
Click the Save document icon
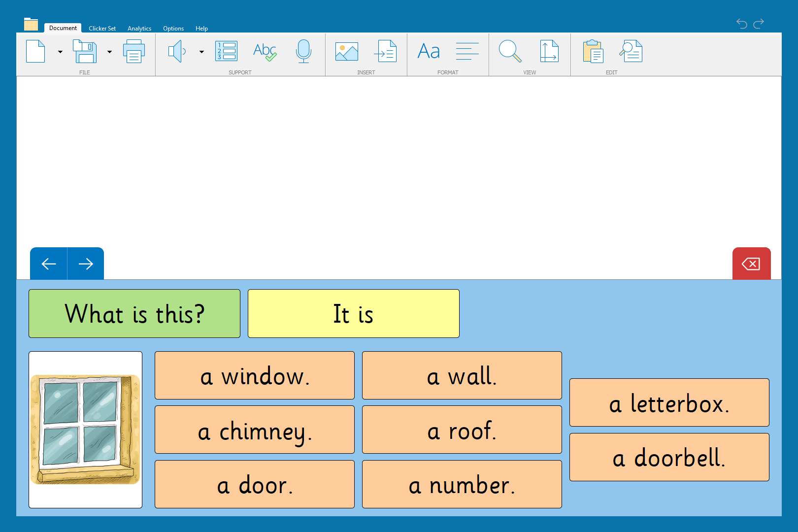coord(84,51)
